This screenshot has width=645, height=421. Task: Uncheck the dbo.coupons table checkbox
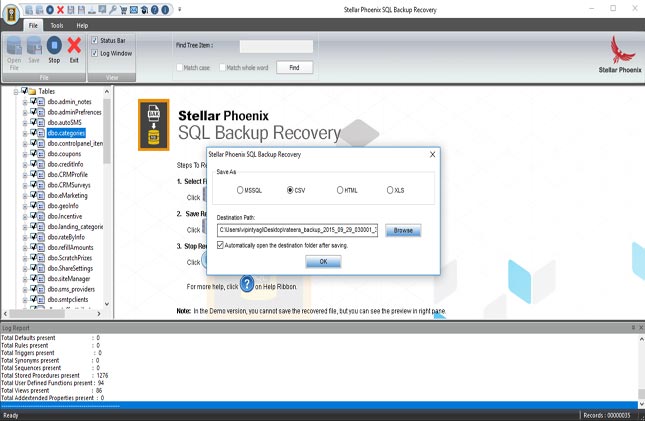[33, 153]
